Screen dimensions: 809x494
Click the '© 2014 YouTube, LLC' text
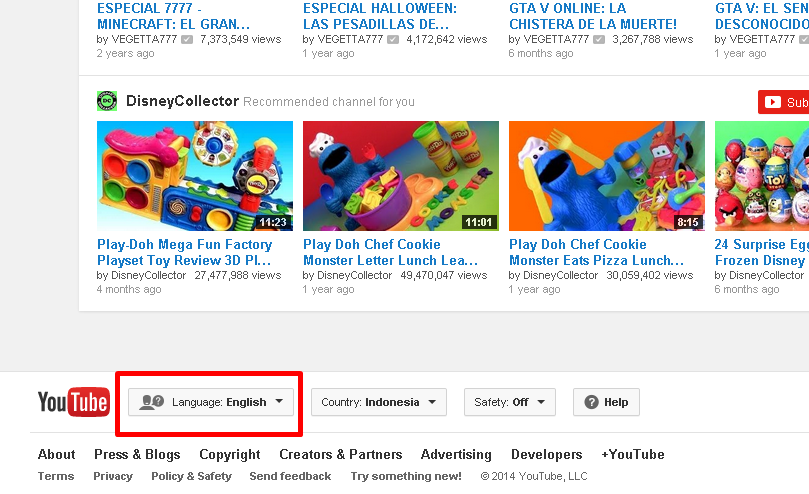[x=534, y=476]
